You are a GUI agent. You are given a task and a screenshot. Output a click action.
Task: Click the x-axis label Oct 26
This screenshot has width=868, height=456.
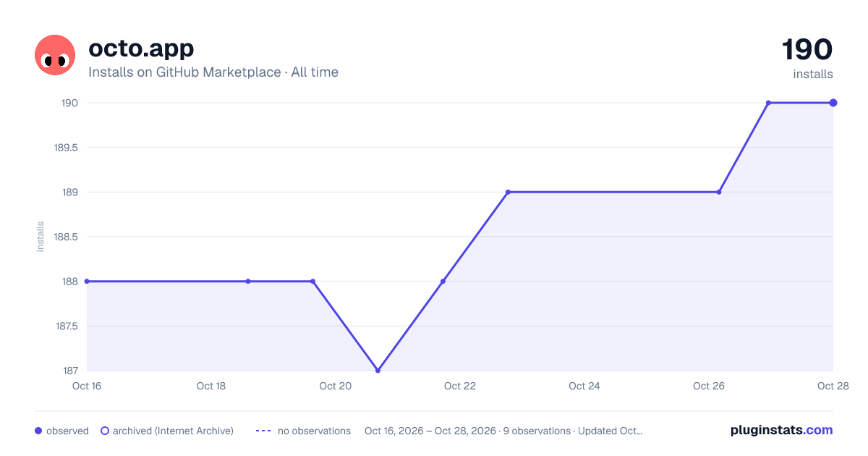pyautogui.click(x=709, y=386)
